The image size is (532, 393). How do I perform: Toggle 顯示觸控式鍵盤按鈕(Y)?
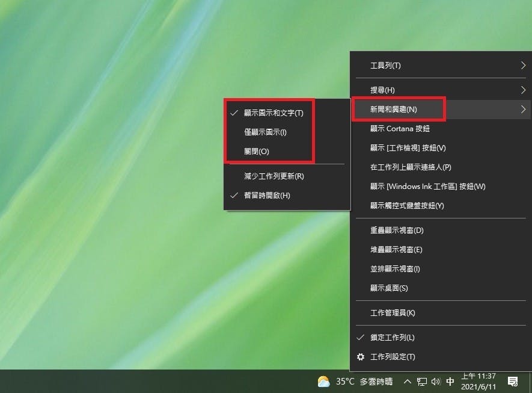click(441, 206)
